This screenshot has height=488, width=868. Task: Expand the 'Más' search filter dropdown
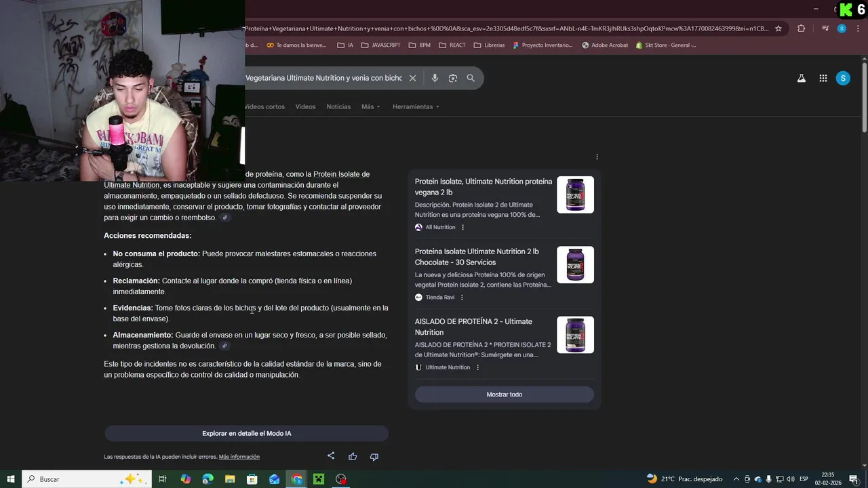coord(371,107)
